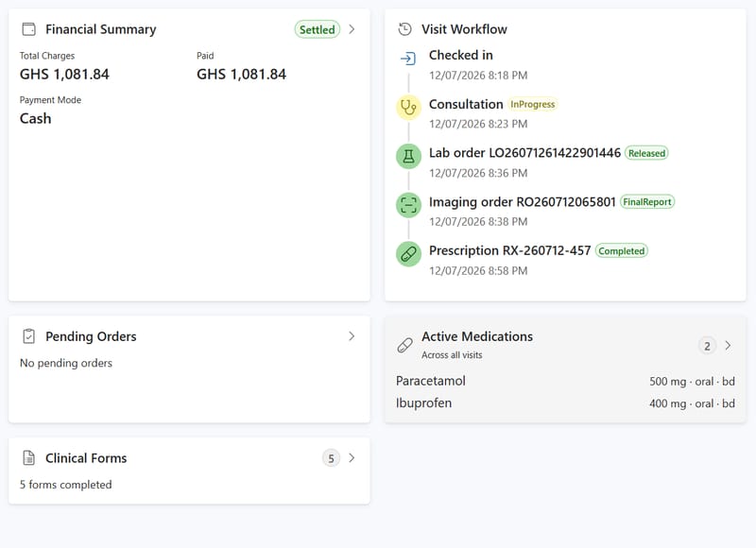Click the Financial Summary wallet icon
This screenshot has height=548, width=756.
click(x=29, y=29)
